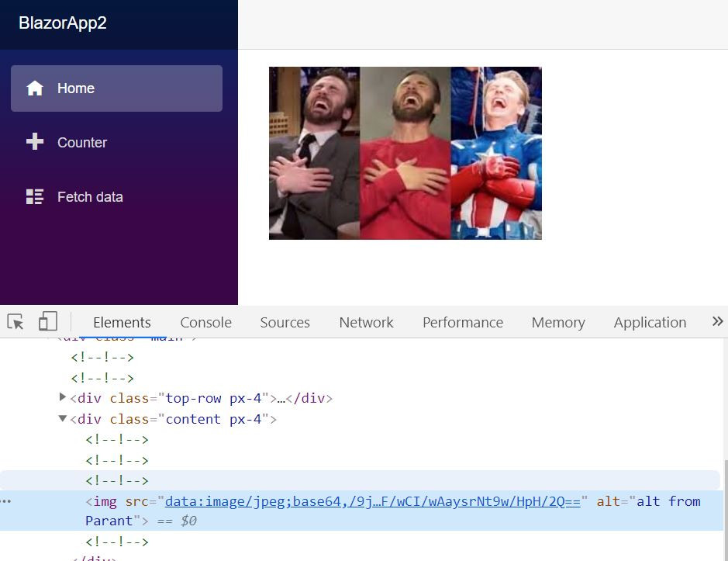The width and height of the screenshot is (728, 561).
Task: Toggle the device toolbar icon
Action: point(48,321)
